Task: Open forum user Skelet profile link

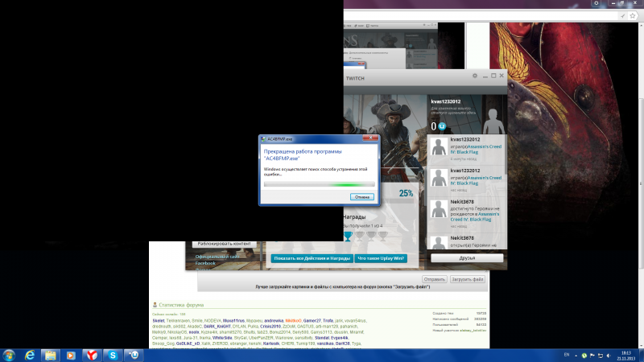Action: (x=158, y=320)
